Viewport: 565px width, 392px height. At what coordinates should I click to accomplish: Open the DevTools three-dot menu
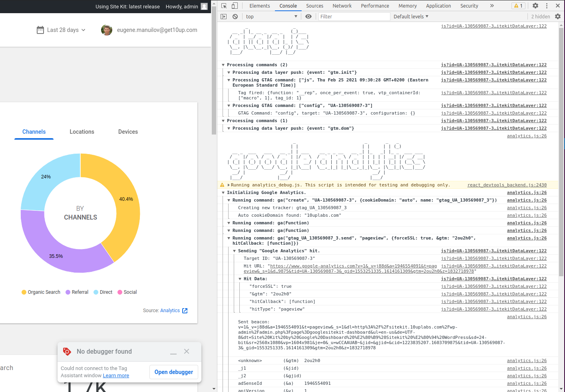coord(547,6)
